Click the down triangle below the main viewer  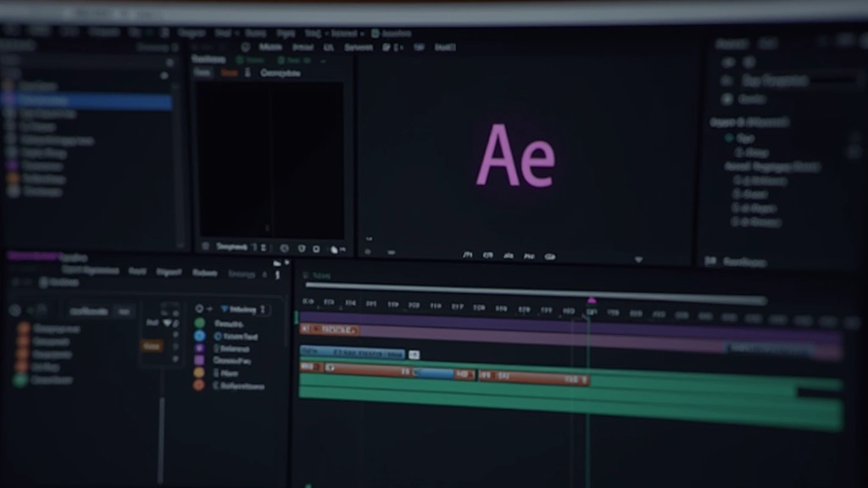point(639,259)
